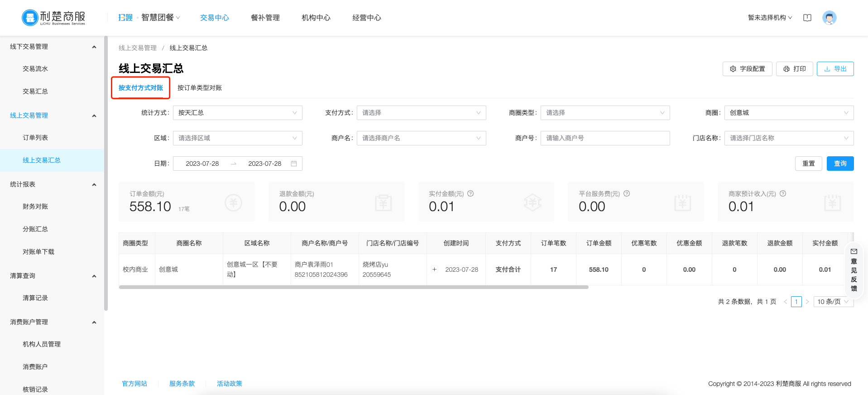Open the 10 条/页 page size dropdown
This screenshot has height=395, width=868.
[834, 302]
